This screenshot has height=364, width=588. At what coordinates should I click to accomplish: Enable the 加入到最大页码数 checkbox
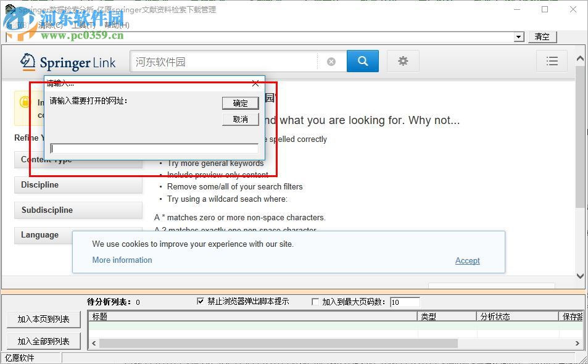[315, 301]
